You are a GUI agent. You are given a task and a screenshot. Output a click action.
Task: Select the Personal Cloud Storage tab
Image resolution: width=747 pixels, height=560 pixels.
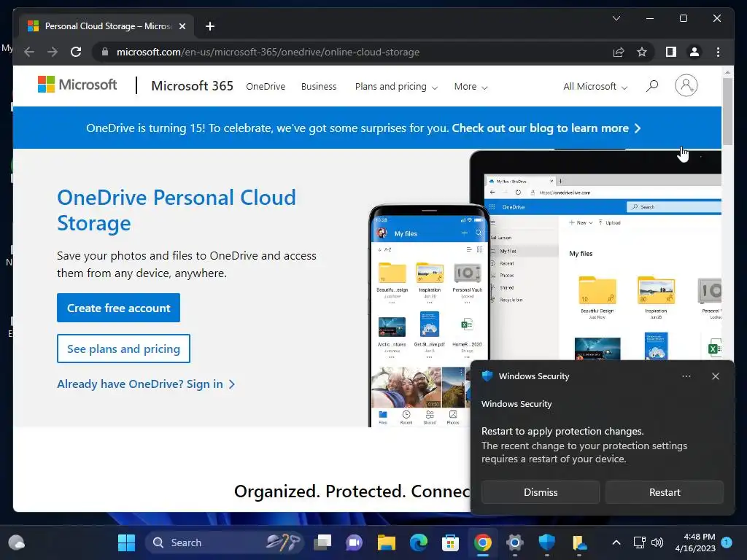tap(107, 26)
